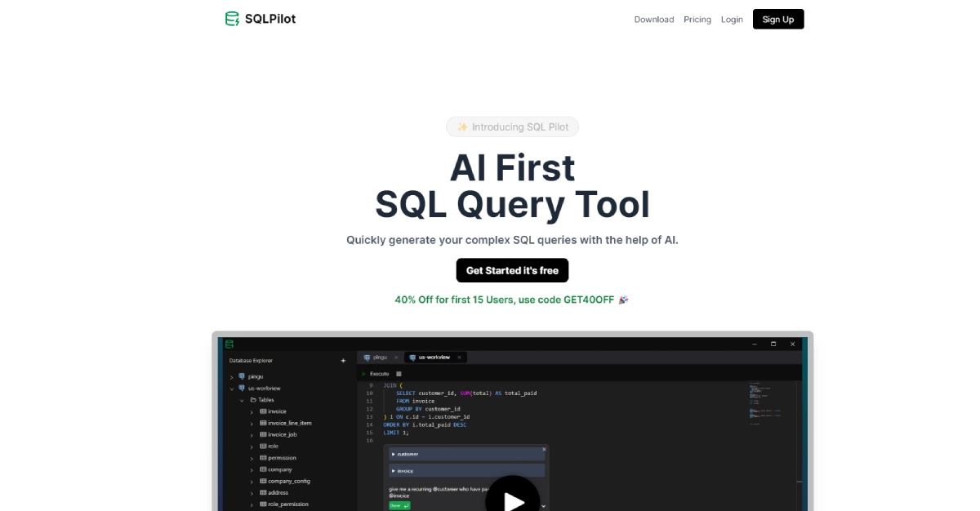Screen dimensions: 980x511
Task: Click the stop square icon next to Execute
Action: [399, 374]
